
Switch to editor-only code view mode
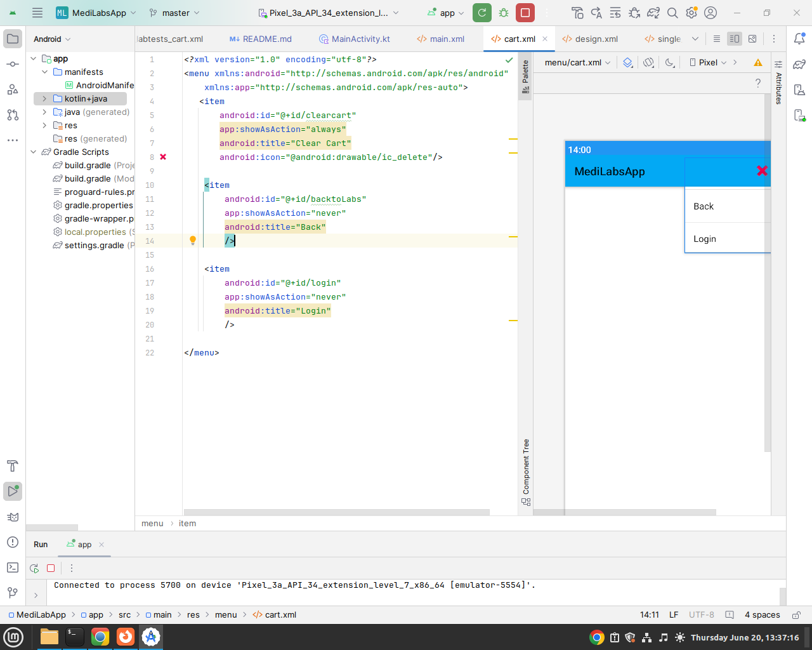pos(716,39)
